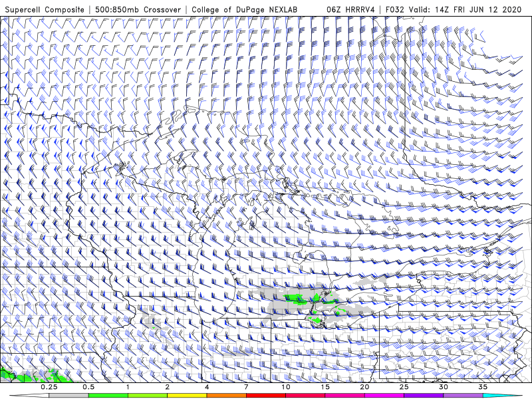The image size is (532, 399).
Task: Select legend value 4 on color scale
Action: click(x=207, y=387)
